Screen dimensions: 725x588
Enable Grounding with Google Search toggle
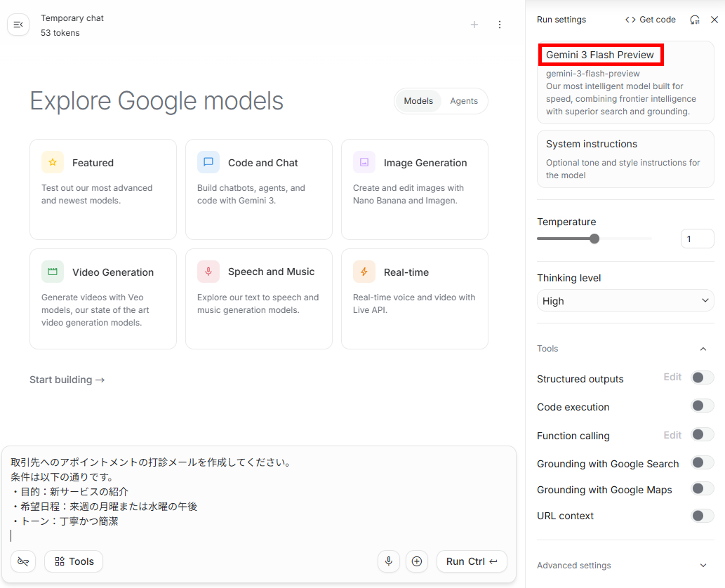click(703, 462)
